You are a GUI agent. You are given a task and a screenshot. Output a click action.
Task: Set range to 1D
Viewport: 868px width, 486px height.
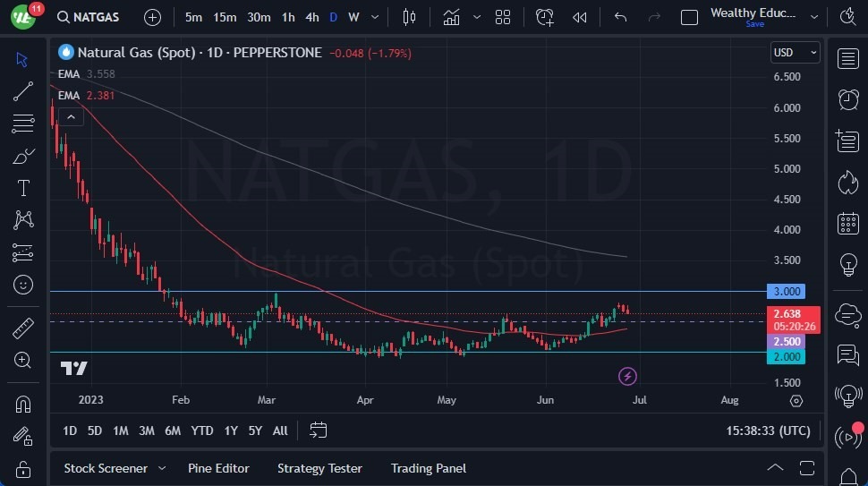coord(70,431)
